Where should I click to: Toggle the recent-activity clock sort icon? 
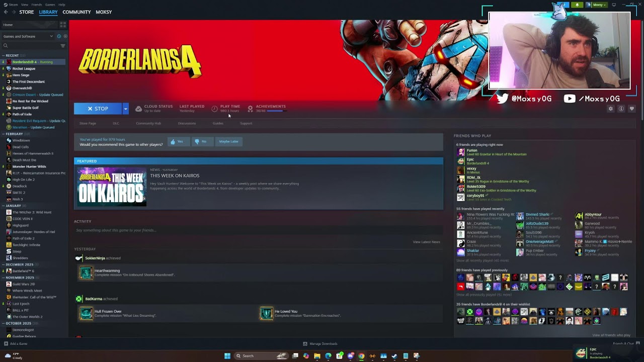[59, 36]
